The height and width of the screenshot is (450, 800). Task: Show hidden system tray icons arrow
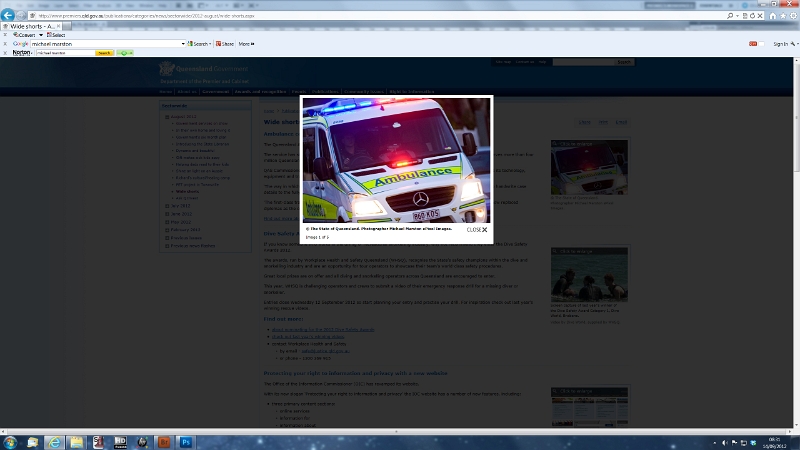click(x=714, y=443)
